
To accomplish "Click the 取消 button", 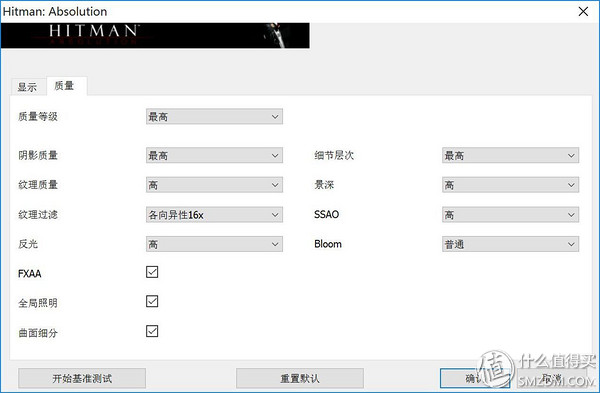I will tap(551, 378).
